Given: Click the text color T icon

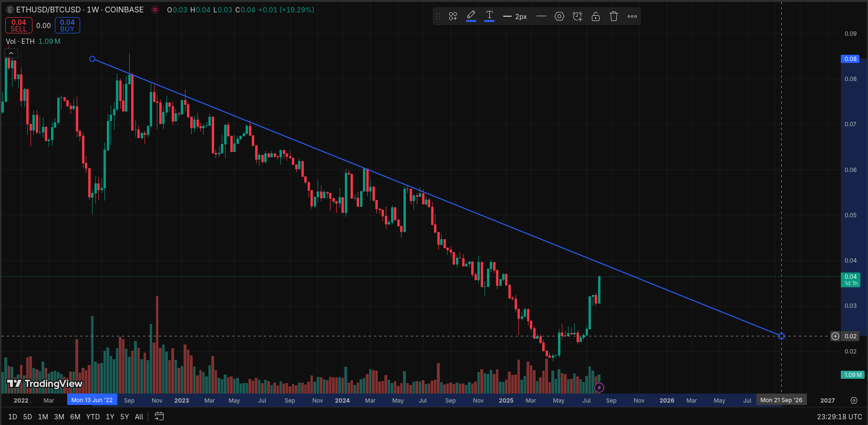Looking at the screenshot, I should (489, 16).
